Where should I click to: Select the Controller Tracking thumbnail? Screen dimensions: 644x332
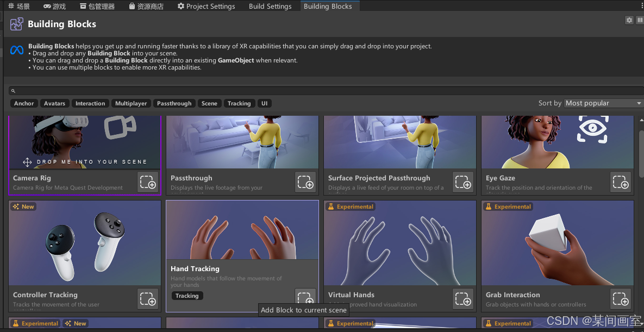(85, 243)
